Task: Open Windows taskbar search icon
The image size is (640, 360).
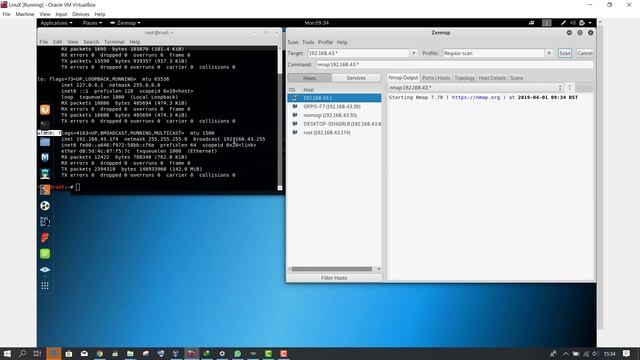Action: tap(22, 353)
